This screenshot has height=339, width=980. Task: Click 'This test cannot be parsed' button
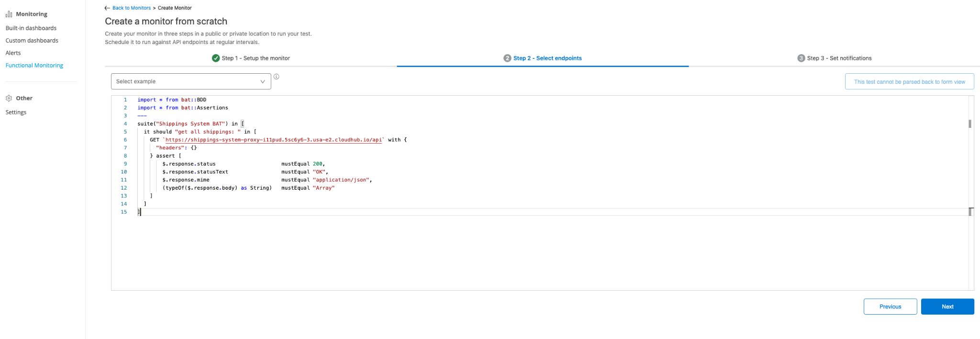click(x=909, y=82)
